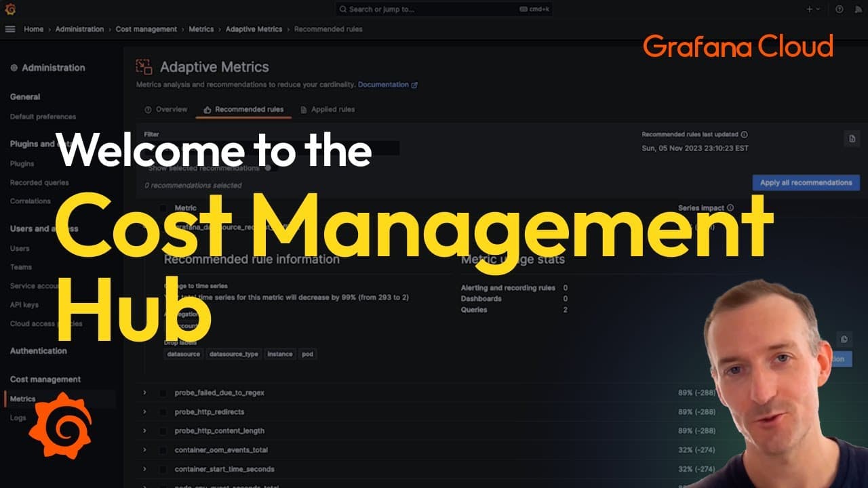The width and height of the screenshot is (868, 488).
Task: Open the help icon in the top bar
Action: coord(840,9)
